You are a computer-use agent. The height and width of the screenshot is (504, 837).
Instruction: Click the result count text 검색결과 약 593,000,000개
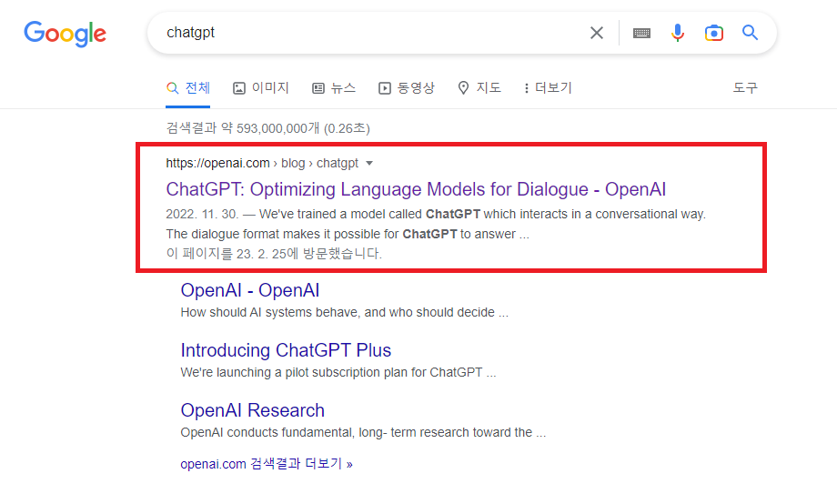coord(243,128)
